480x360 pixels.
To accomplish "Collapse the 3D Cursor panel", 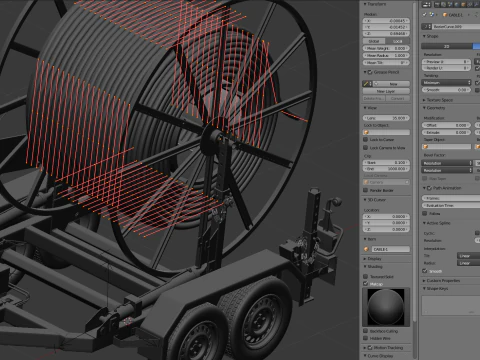I will click(365, 200).
